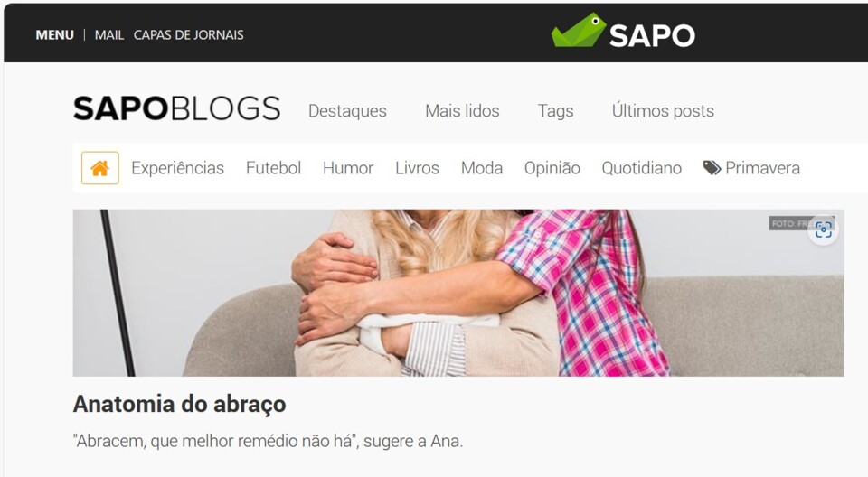Open the hug featured photo

[x=458, y=293]
